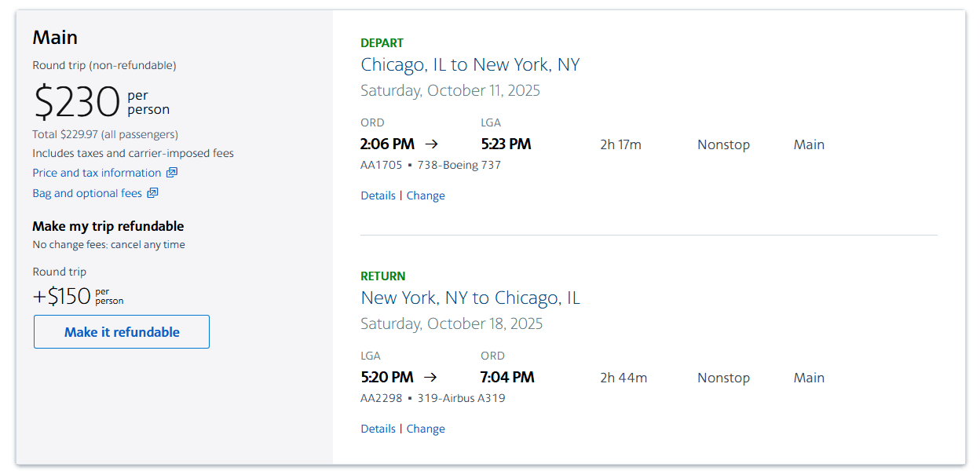Open the Bag and optional fees link

[x=87, y=193]
